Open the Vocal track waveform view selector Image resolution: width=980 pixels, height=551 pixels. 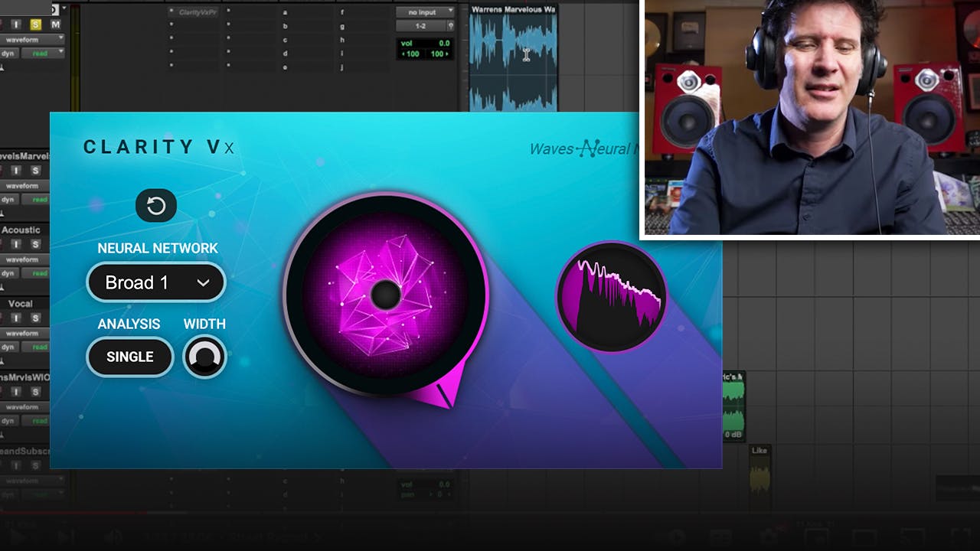pyautogui.click(x=24, y=333)
